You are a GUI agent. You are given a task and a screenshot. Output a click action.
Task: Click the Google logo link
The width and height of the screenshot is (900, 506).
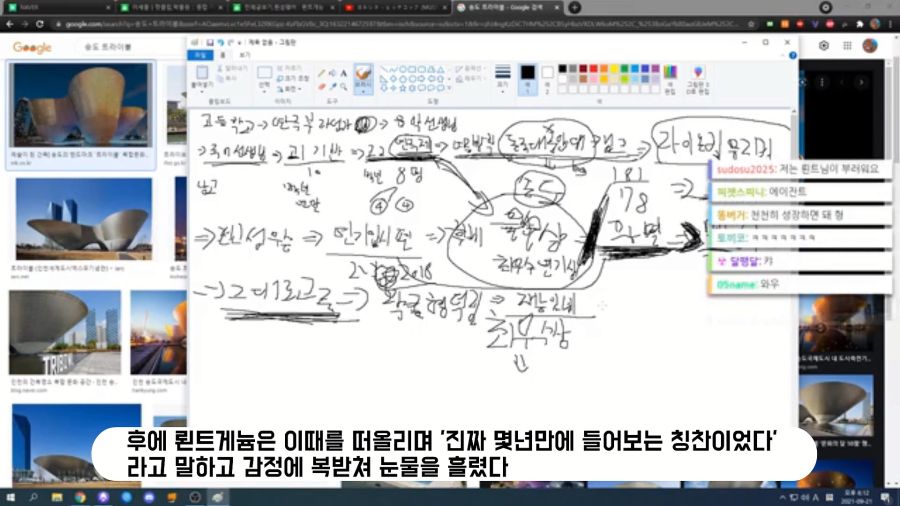(32, 47)
